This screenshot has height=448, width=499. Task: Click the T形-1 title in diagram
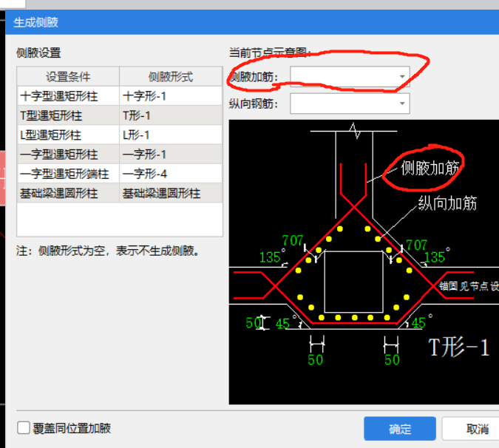(458, 347)
